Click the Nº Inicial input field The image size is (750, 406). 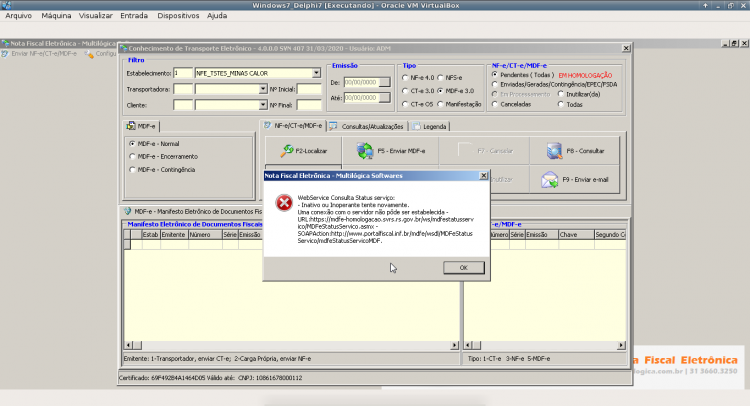(309, 89)
